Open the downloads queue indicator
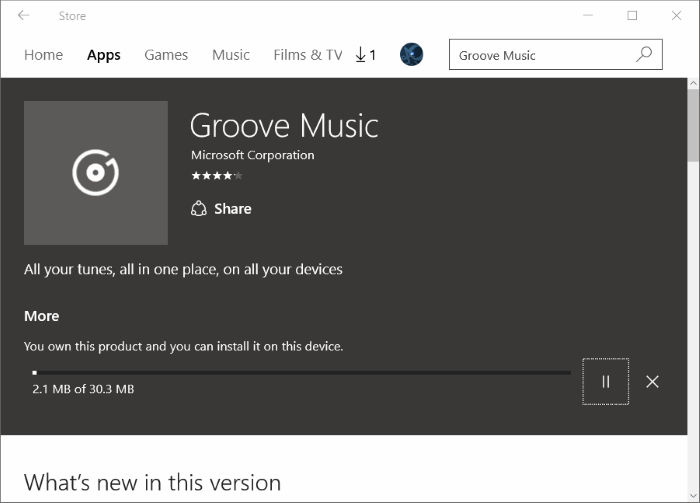This screenshot has height=503, width=700. 366,55
